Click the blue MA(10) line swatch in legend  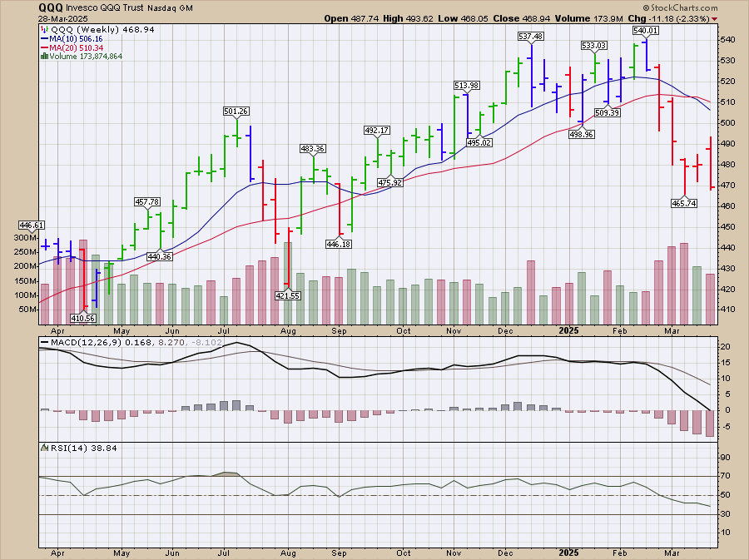(44, 38)
